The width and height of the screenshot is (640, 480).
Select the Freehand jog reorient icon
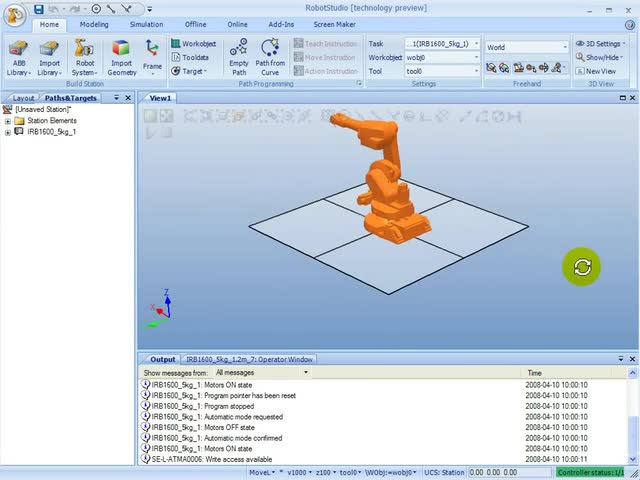[543, 68]
